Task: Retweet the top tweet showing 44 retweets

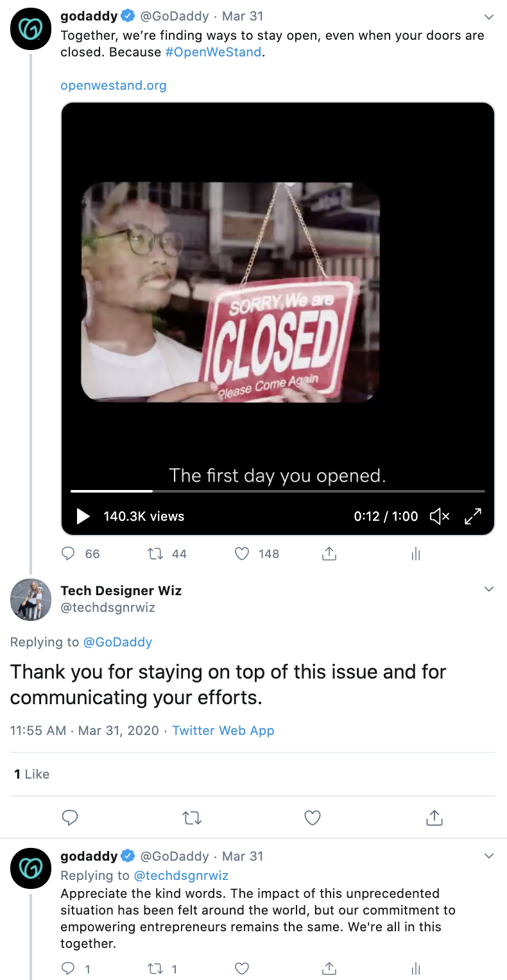Action: pyautogui.click(x=155, y=553)
